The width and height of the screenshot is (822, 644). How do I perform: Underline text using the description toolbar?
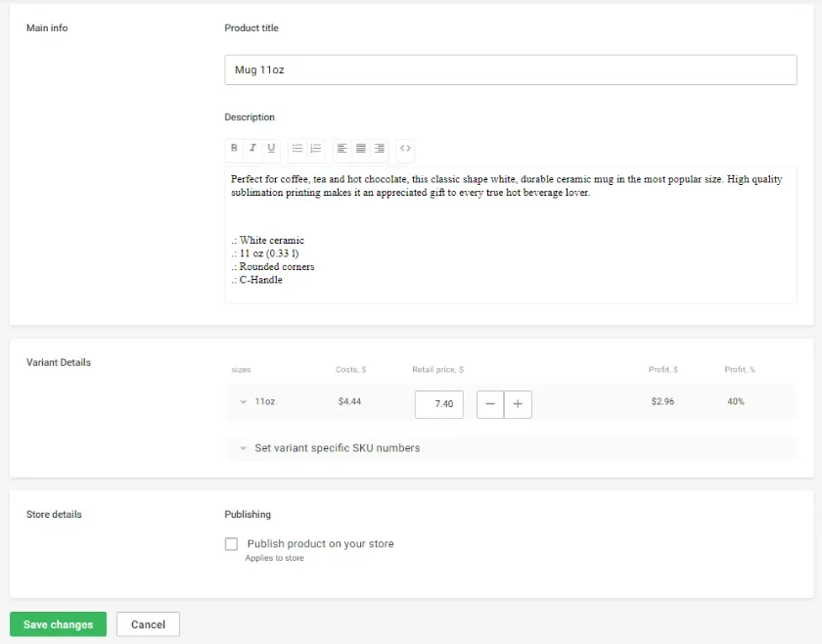point(271,149)
